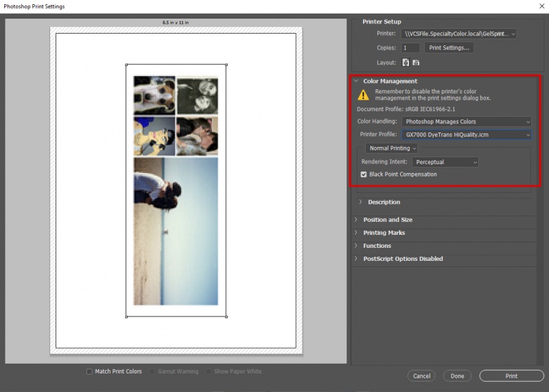The image size is (549, 392).
Task: Open the Normal Printing mode dropdown
Action: (391, 148)
